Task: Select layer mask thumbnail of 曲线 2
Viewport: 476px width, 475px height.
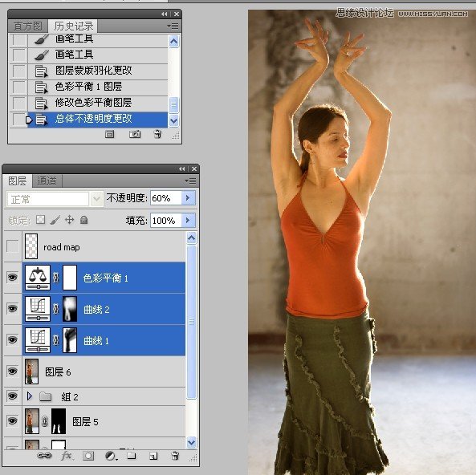Action: (70, 309)
